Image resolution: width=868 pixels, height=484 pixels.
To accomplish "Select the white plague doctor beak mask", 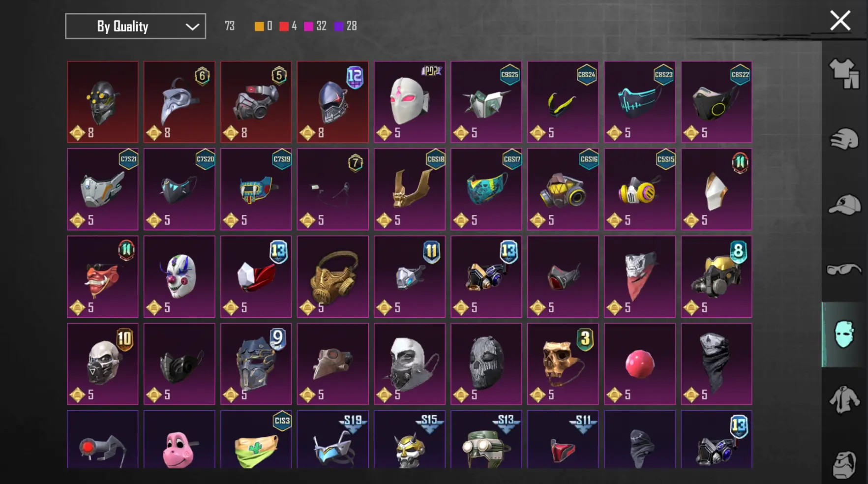I will 179,102.
